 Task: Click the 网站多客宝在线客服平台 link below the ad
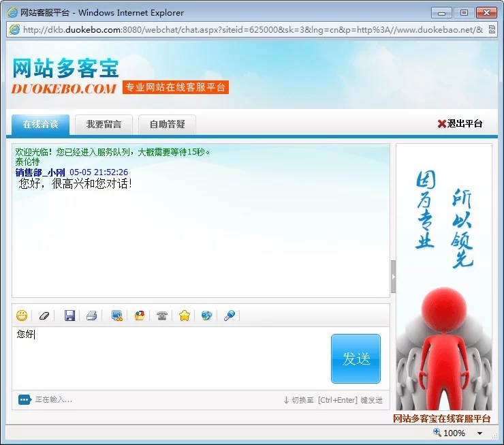coord(441,418)
